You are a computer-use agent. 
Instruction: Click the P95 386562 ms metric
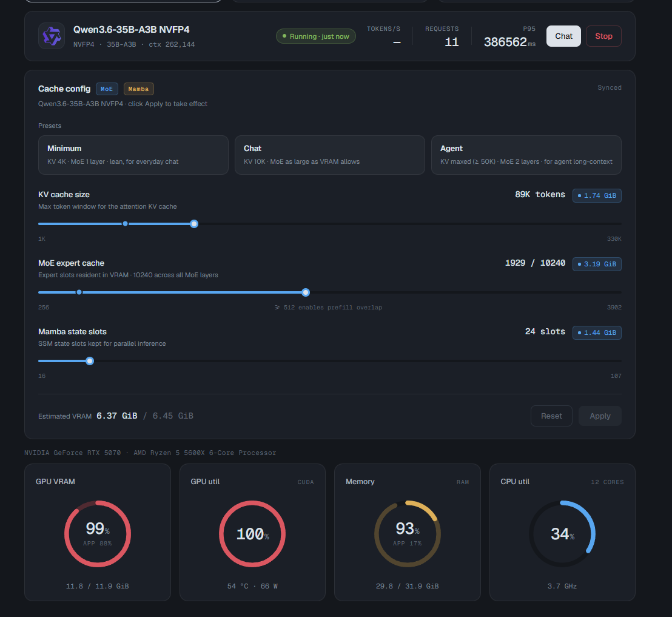click(x=509, y=37)
